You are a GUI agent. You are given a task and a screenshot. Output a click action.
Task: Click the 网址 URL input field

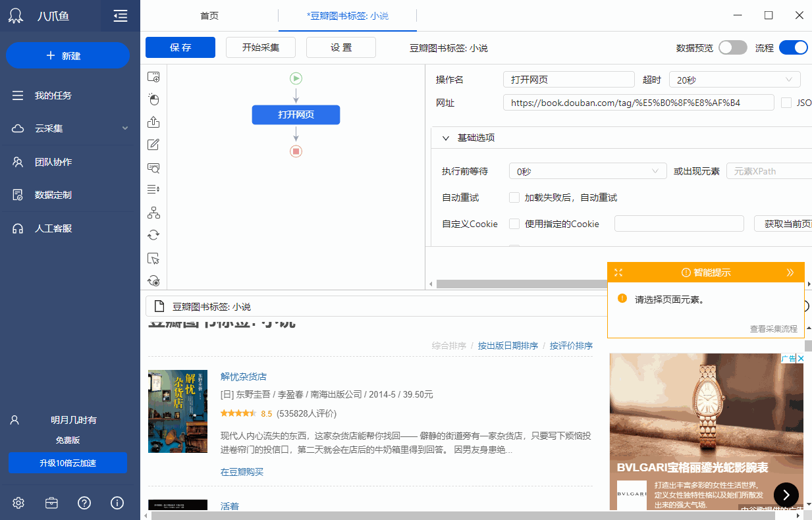click(639, 103)
